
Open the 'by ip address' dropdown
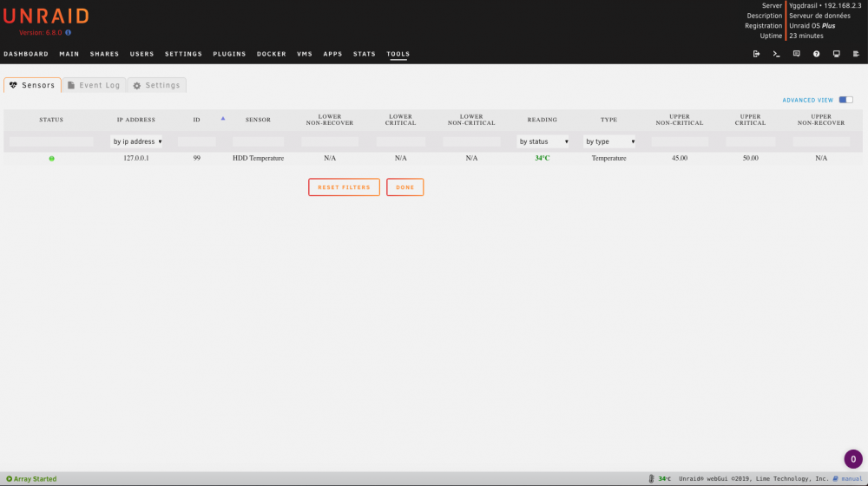tap(136, 141)
